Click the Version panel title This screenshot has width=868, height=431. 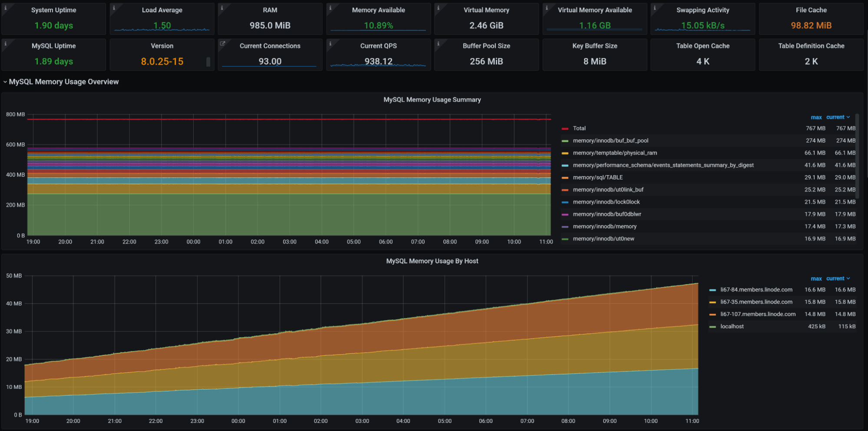(x=162, y=46)
